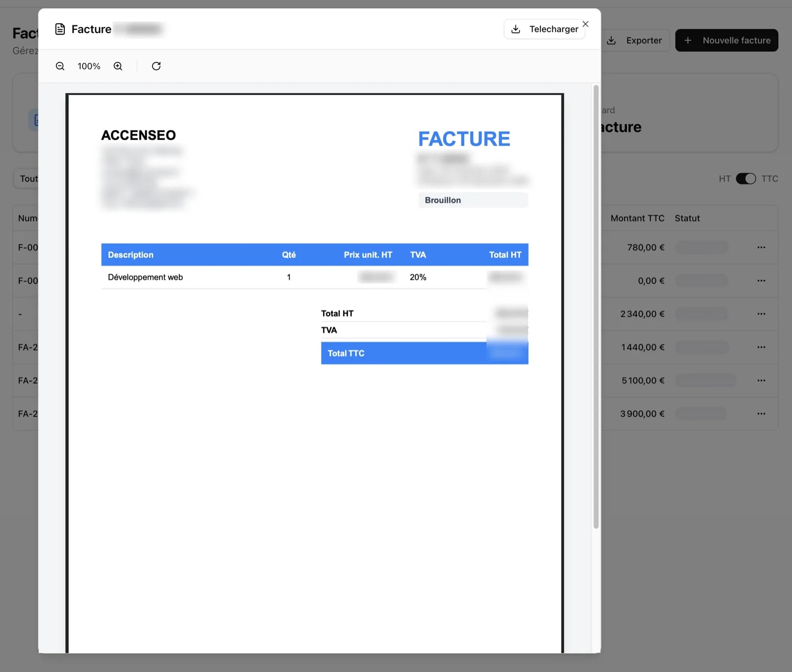
Task: Click the export download icon next to Exporter
Action: (x=612, y=40)
